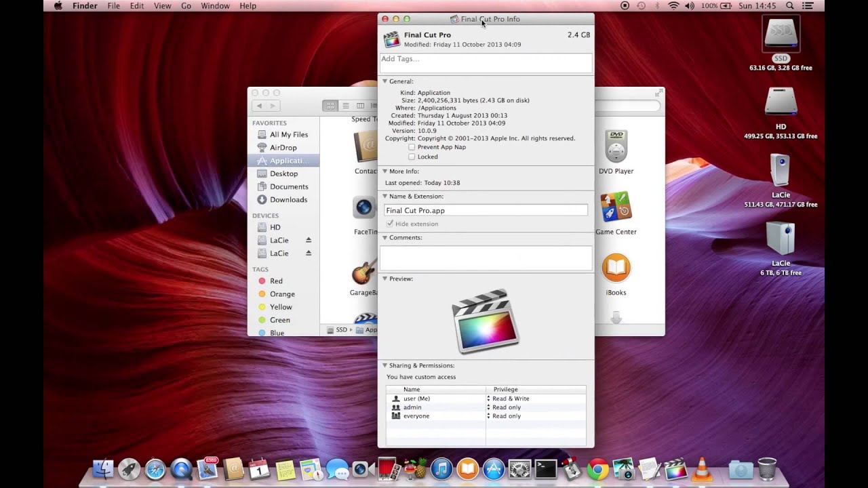Tick the Locked checkbox
The image size is (868, 488).
(412, 157)
